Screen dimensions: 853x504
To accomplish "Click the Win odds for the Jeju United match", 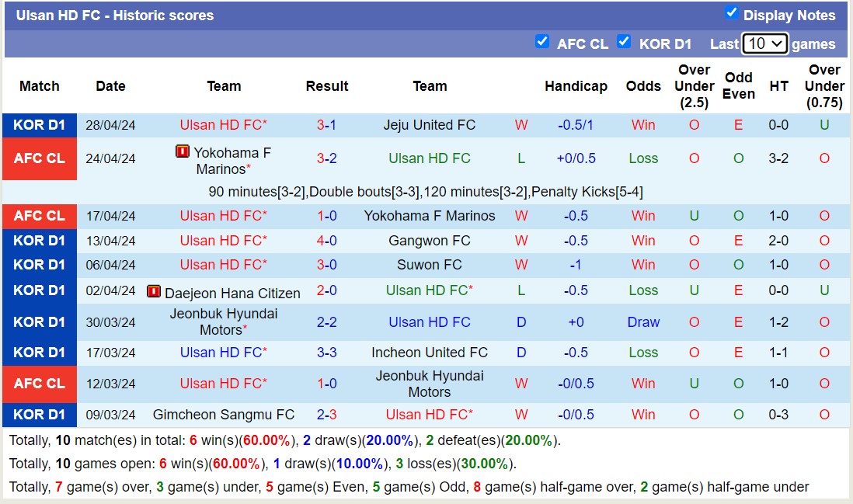I will click(643, 125).
